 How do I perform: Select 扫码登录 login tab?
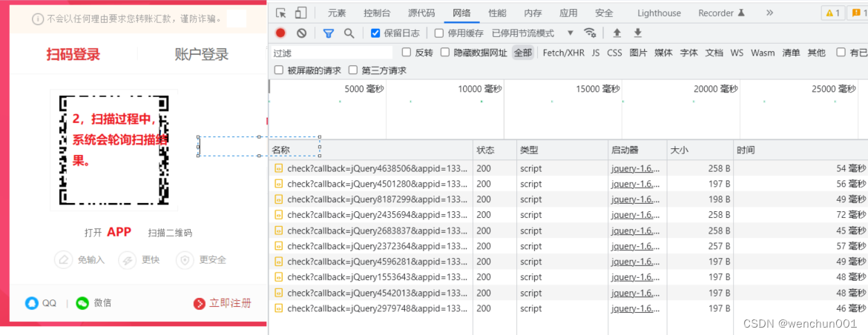coord(73,55)
